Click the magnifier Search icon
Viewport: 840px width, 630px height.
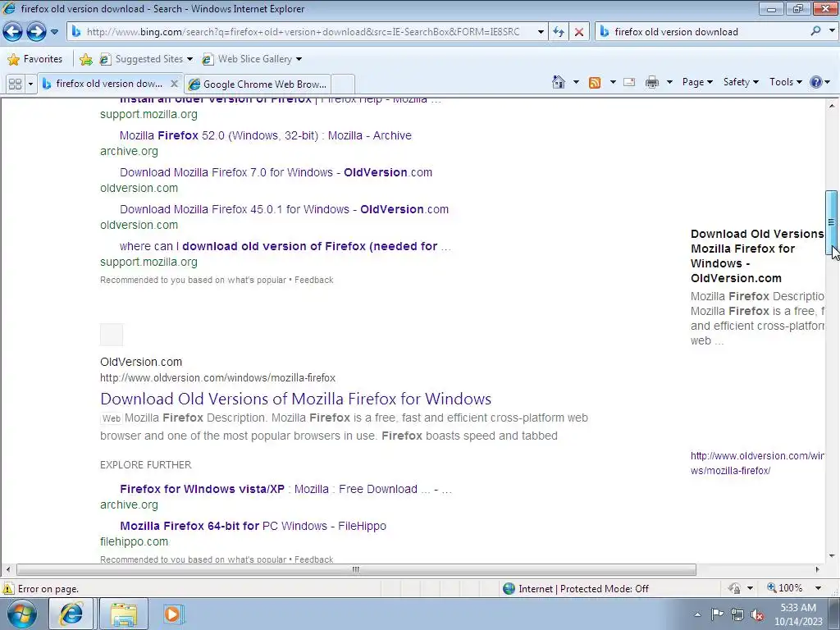815,31
